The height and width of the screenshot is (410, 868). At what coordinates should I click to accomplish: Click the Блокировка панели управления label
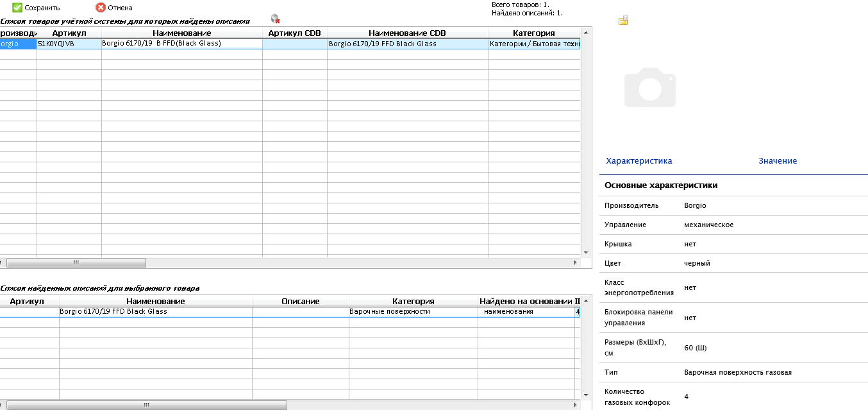(x=638, y=318)
